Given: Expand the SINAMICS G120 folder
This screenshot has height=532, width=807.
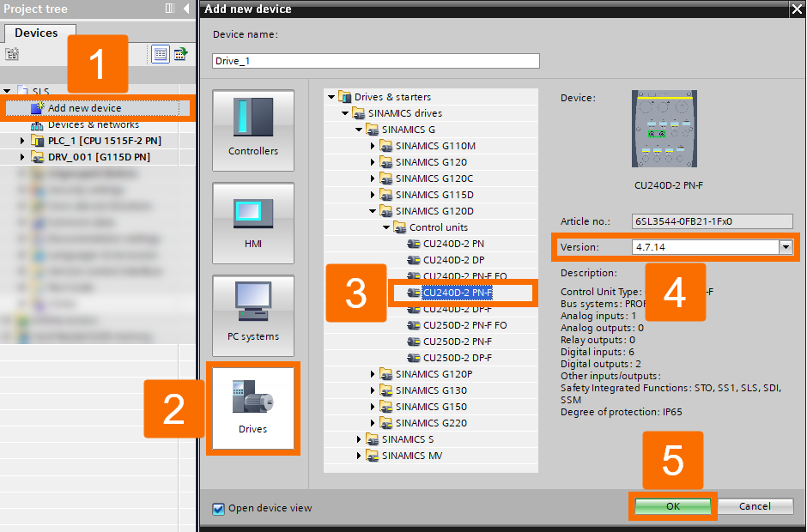Looking at the screenshot, I should [x=373, y=162].
